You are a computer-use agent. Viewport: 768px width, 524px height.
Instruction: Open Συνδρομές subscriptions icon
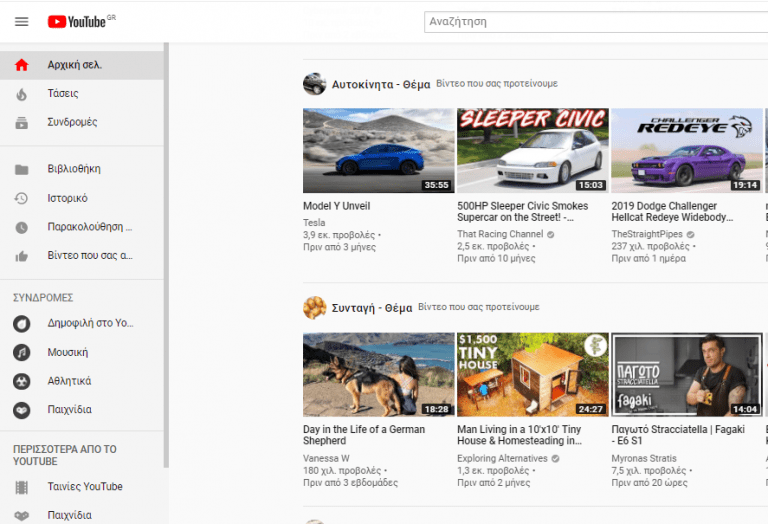point(21,123)
